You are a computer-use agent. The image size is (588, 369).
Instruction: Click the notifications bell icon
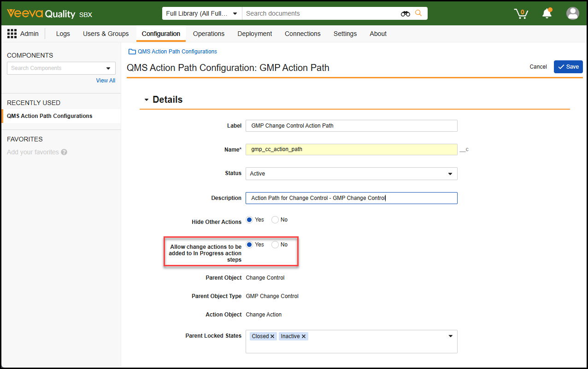click(x=547, y=13)
